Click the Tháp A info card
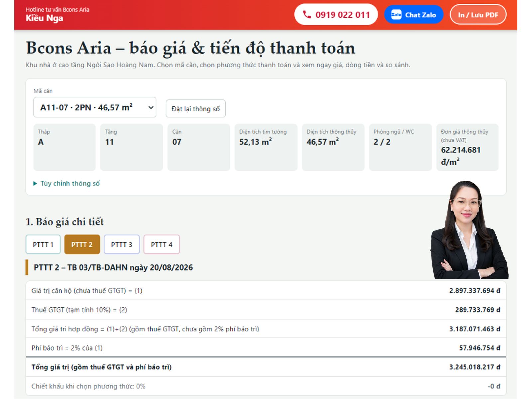The image size is (532, 399). (65, 147)
